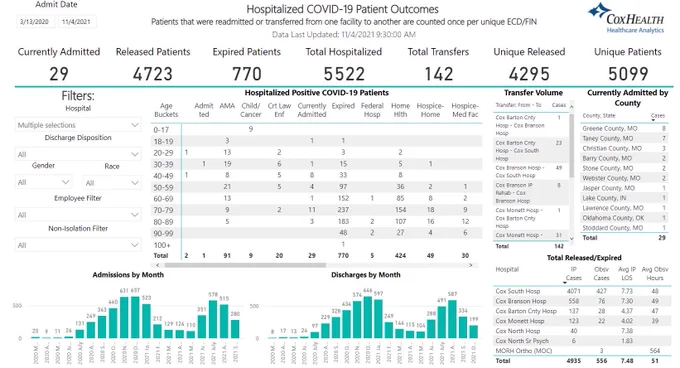
Task: Click the Unique Patients value 5099
Action: point(628,74)
